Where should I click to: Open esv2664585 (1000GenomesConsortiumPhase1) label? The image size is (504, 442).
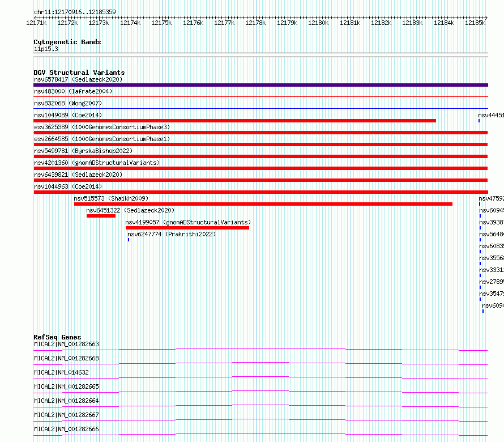[102, 139]
